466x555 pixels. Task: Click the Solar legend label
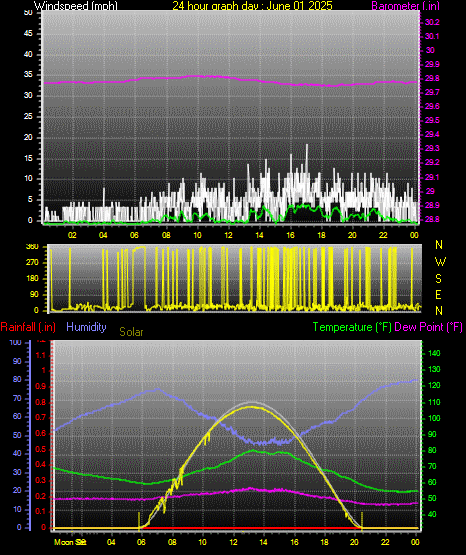[131, 332]
